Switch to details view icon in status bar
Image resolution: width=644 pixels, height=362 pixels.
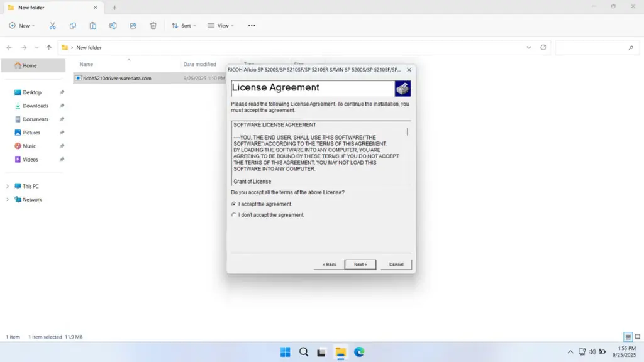tap(628, 337)
